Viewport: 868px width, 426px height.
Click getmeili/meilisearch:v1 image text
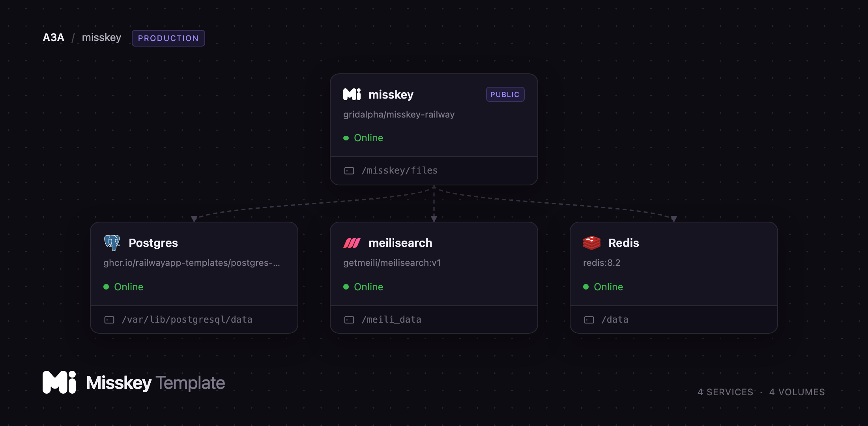pos(392,263)
